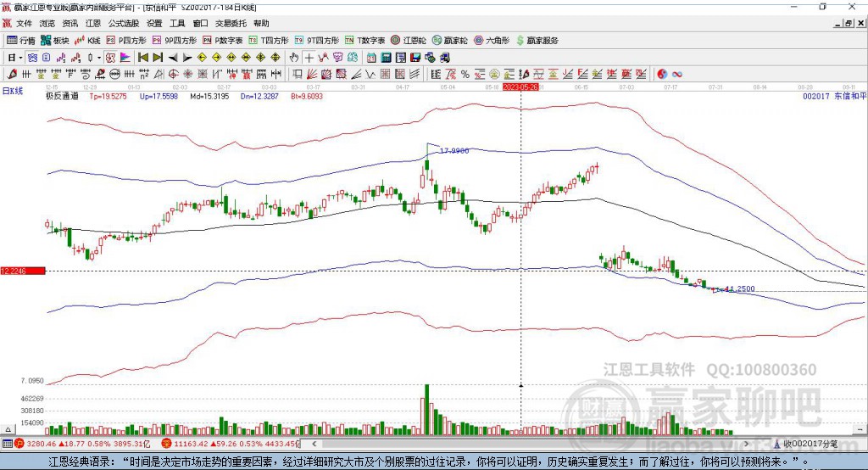Click the 极反通道 indicator name
The image size is (868, 470).
[x=62, y=97]
